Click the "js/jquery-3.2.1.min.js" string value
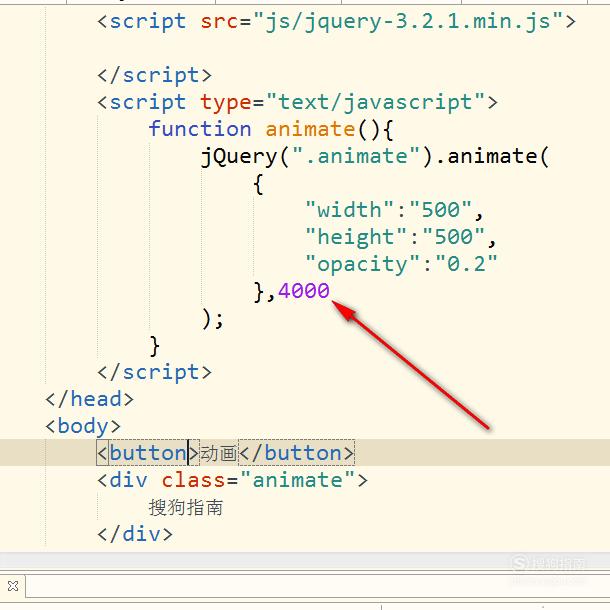 408,21
